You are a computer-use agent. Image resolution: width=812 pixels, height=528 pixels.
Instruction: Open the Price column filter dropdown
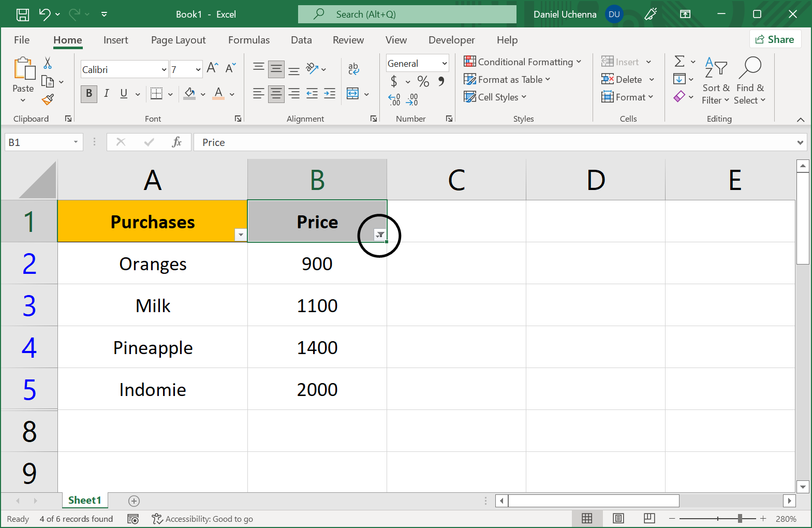click(x=380, y=235)
